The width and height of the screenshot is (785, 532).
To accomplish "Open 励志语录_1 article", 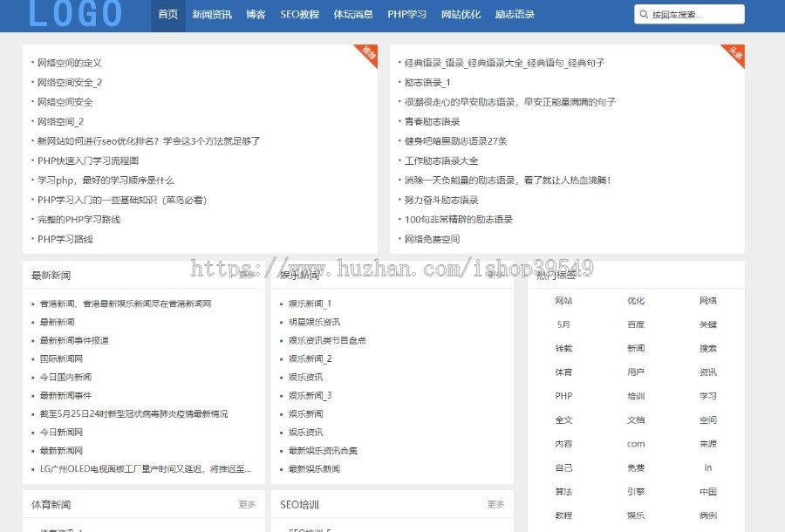I will pos(427,83).
